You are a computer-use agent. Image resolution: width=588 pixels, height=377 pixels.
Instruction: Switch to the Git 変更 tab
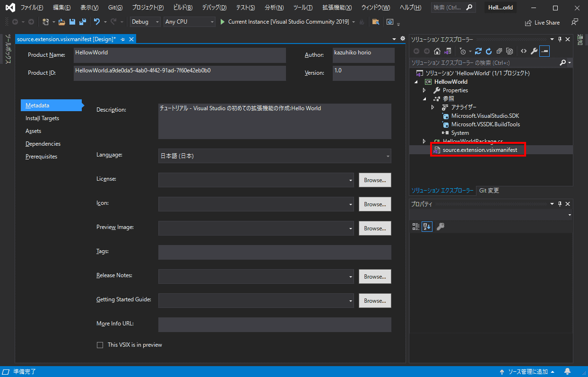click(x=489, y=190)
